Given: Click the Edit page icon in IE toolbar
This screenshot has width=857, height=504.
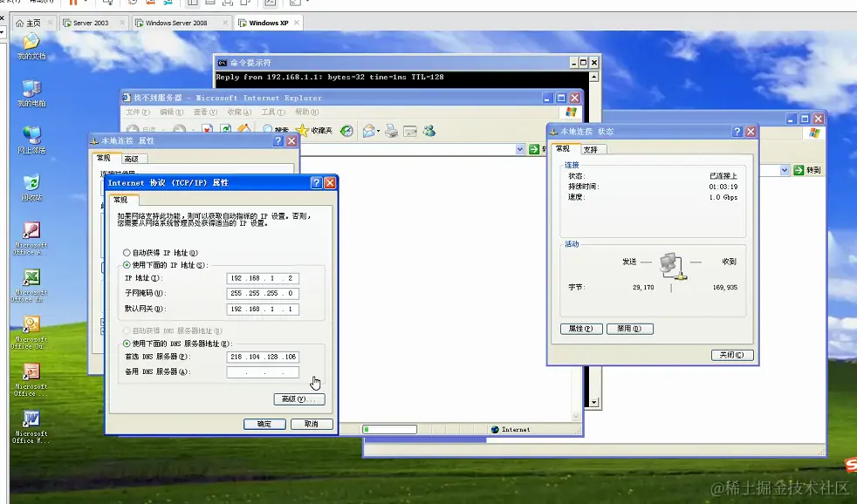Looking at the screenshot, I should click(x=410, y=131).
